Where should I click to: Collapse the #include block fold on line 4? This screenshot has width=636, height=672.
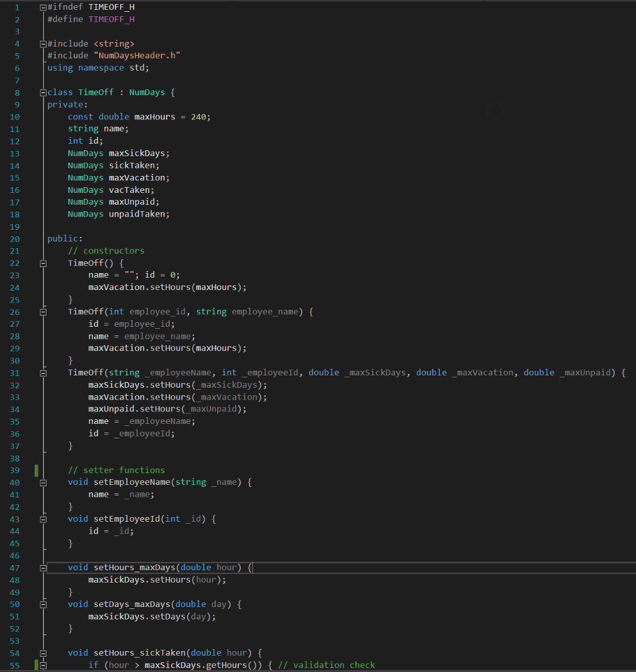(43, 44)
